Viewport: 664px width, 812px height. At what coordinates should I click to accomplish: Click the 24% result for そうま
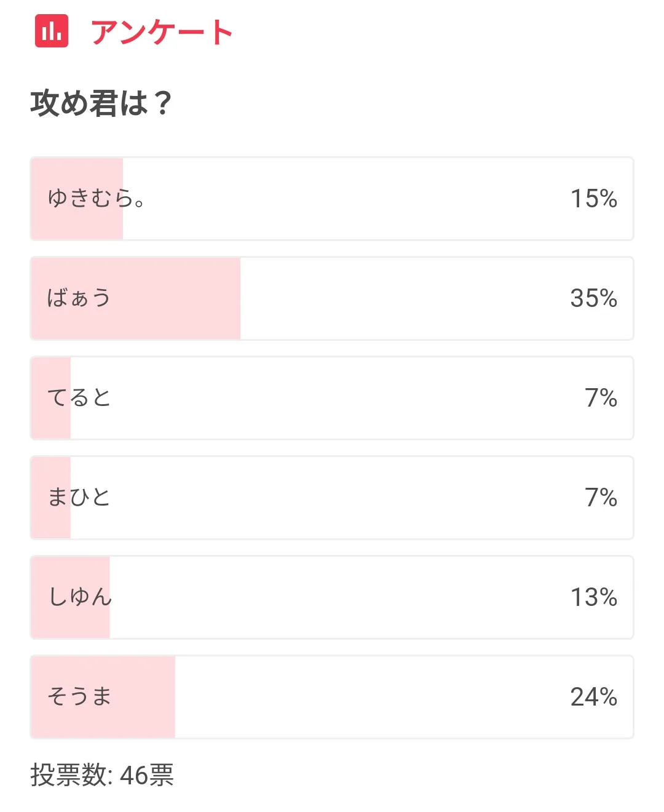[594, 697]
